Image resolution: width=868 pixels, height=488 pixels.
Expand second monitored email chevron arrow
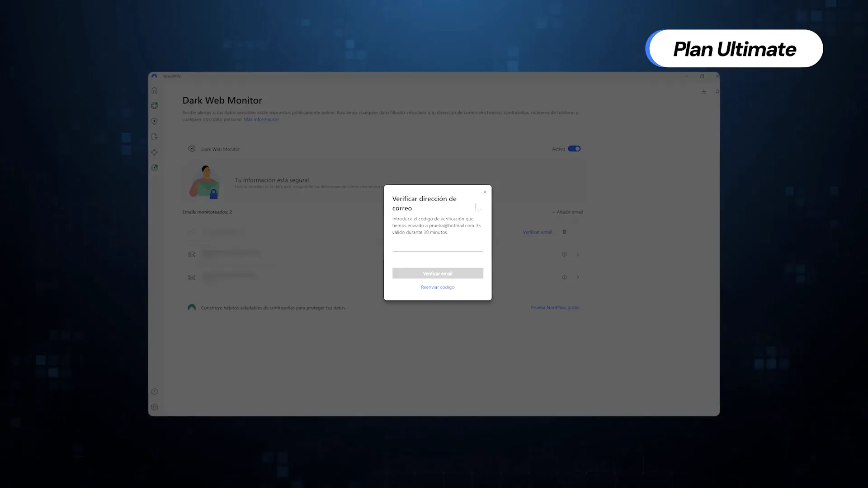tap(578, 277)
